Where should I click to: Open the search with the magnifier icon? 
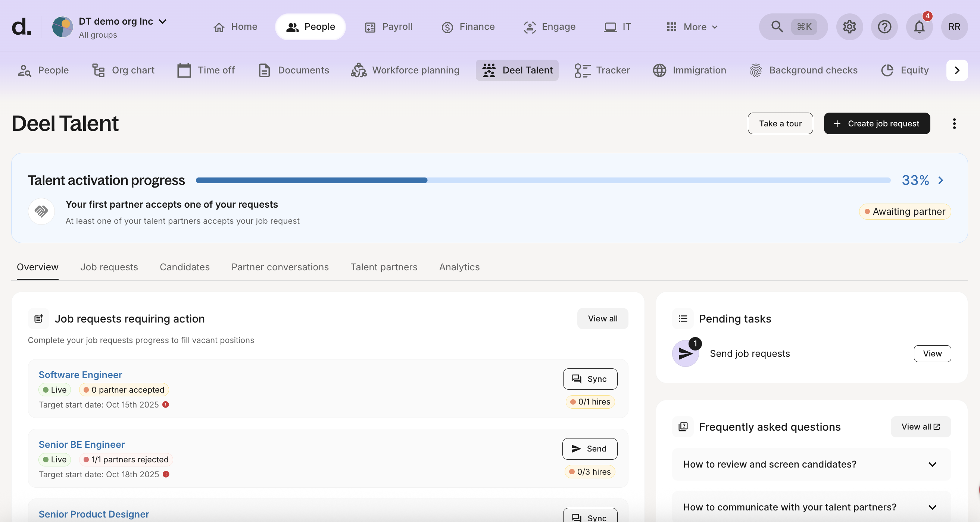(x=777, y=26)
